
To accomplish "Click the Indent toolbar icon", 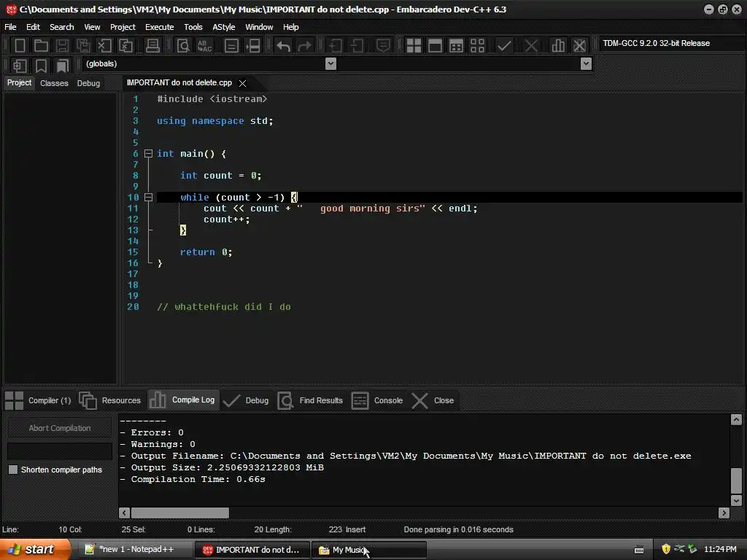I will tap(336, 46).
